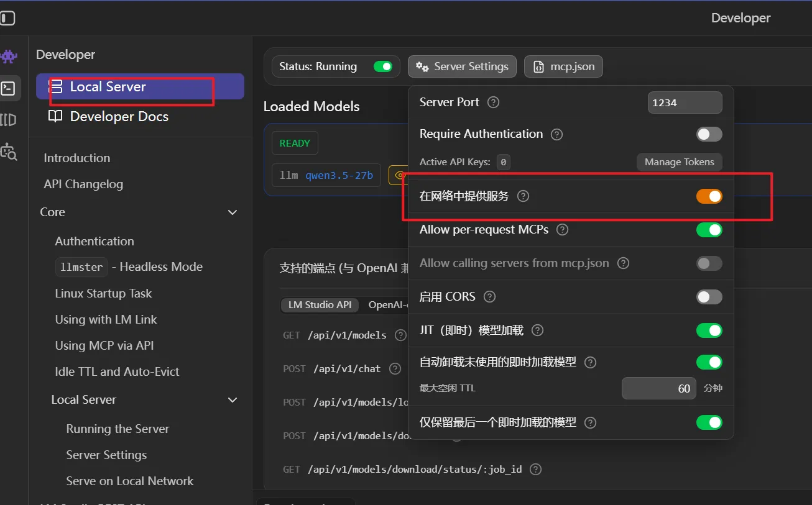Disable the 在网络中提供服务 toggle

pos(709,196)
